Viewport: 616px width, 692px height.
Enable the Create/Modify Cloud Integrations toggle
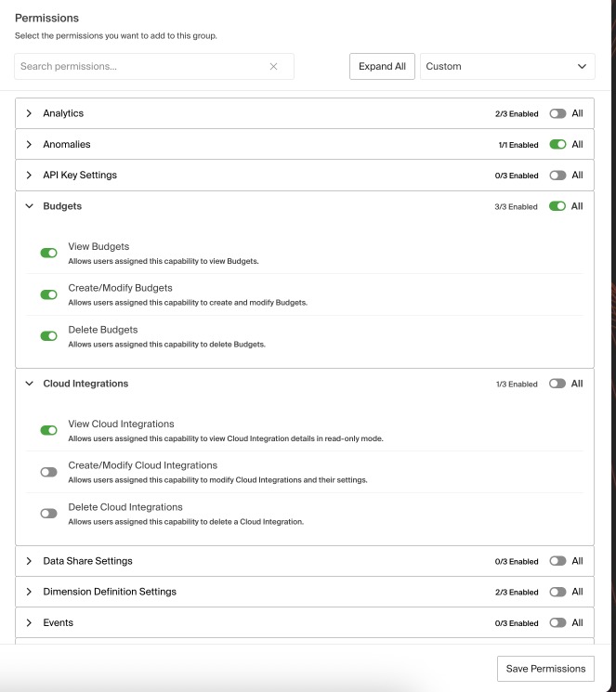pos(48,472)
